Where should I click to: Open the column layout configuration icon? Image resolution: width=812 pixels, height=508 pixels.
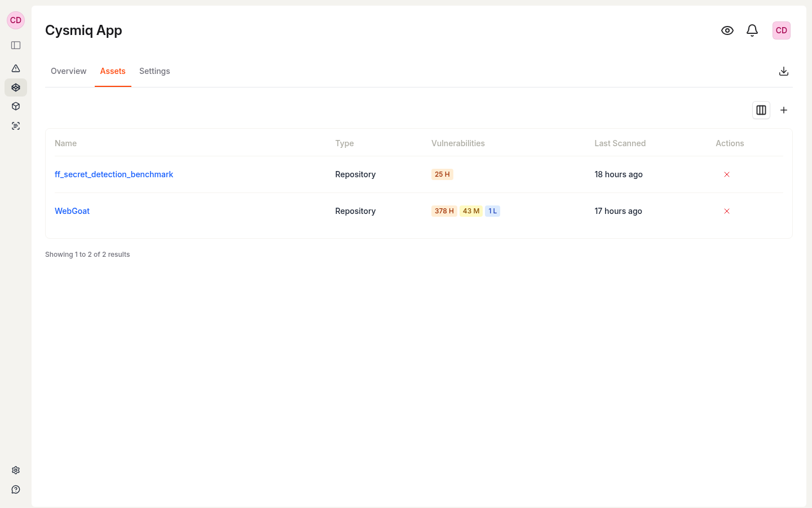[761, 110]
